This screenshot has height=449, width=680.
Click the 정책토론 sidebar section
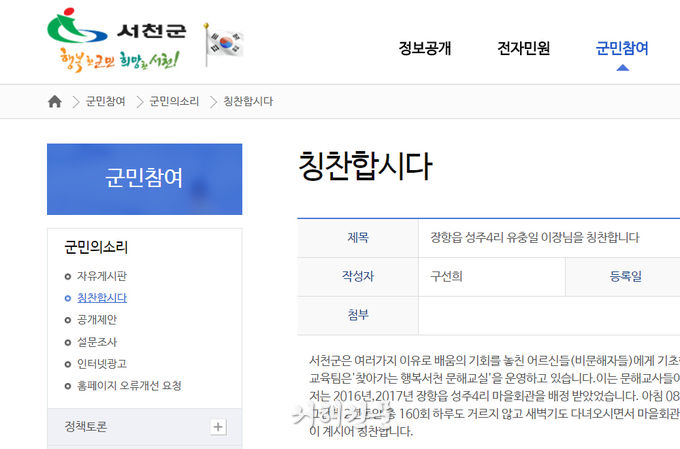point(144,427)
